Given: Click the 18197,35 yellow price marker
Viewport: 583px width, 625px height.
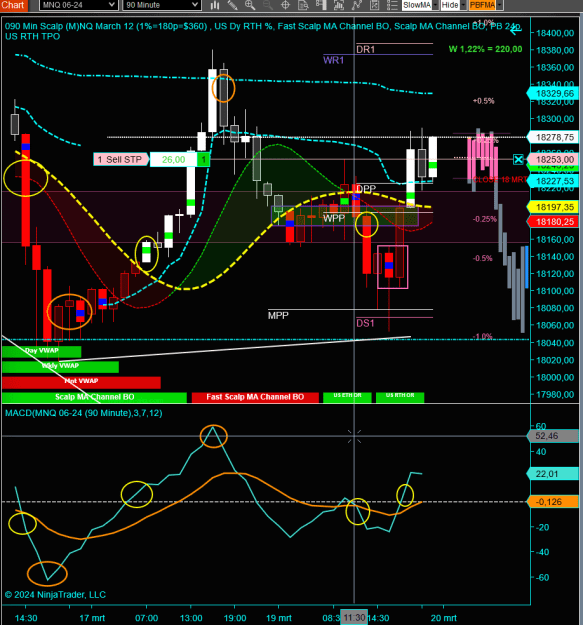Looking at the screenshot, I should point(553,207).
